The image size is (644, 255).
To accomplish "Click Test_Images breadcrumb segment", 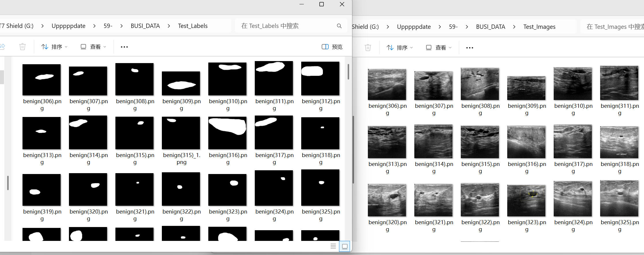I will pos(539,27).
